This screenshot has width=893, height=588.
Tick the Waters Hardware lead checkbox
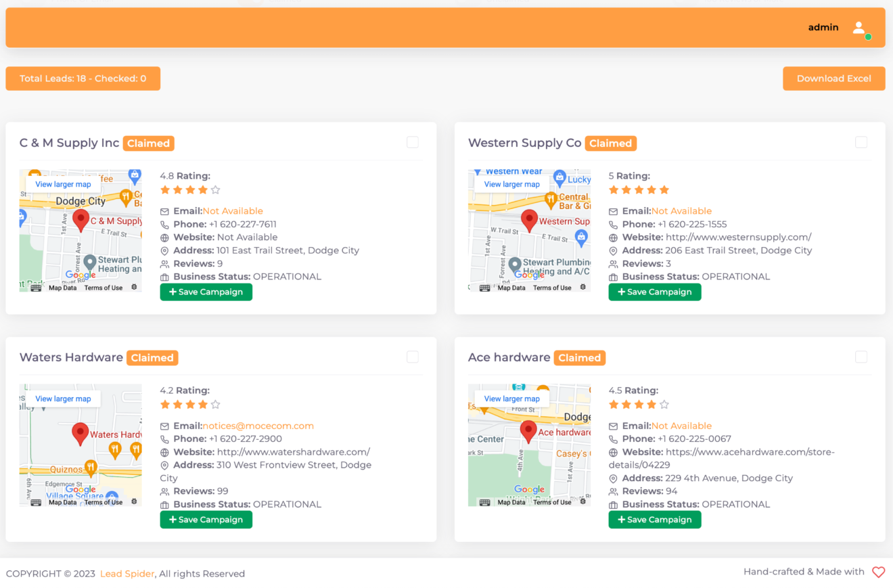coord(413,357)
